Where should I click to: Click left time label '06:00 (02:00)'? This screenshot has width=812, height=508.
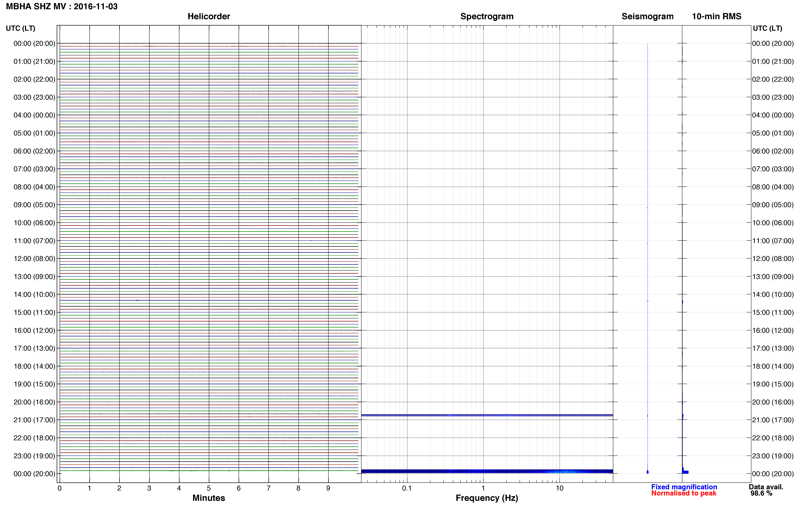click(34, 151)
